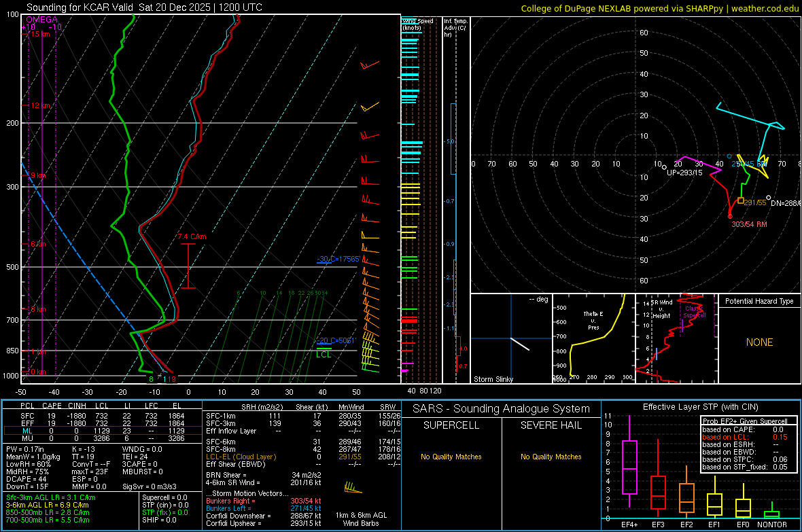
Task: Click the UP=293/15 Corfidi upshear marker
Action: pos(665,166)
